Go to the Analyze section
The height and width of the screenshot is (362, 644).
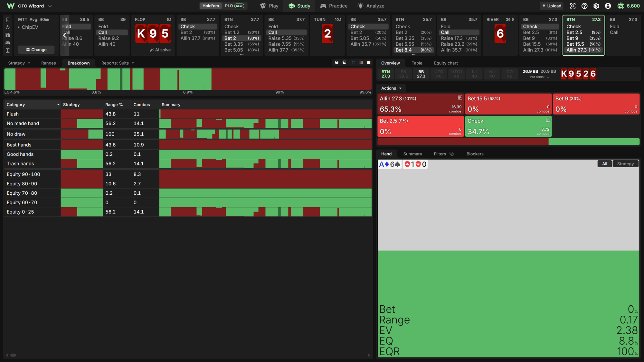coord(371,6)
